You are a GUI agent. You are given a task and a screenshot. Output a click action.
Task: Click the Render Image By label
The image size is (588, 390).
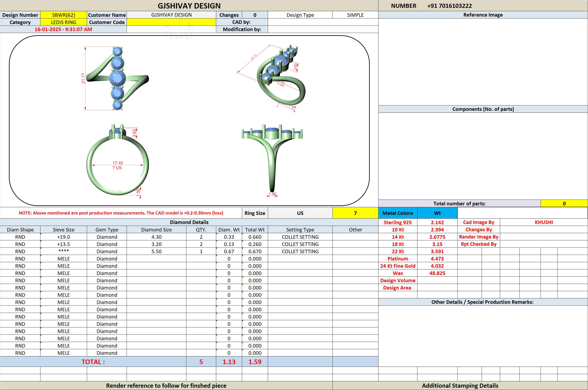point(479,237)
